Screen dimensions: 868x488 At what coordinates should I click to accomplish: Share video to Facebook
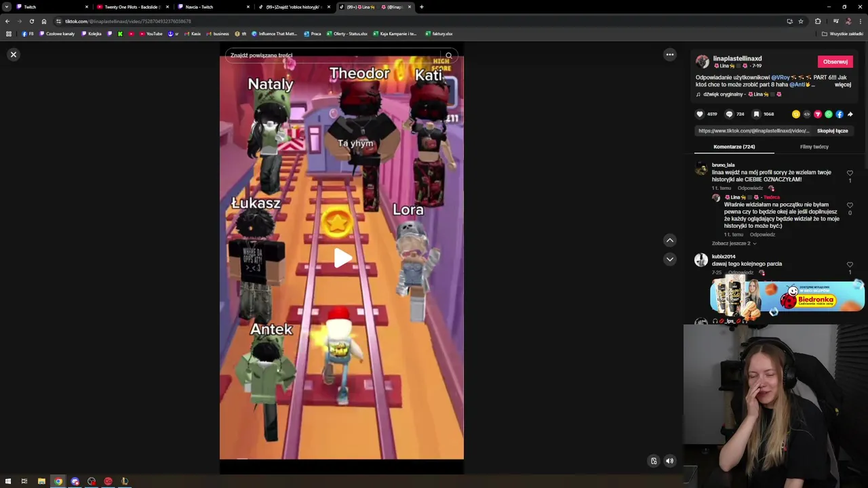point(839,114)
